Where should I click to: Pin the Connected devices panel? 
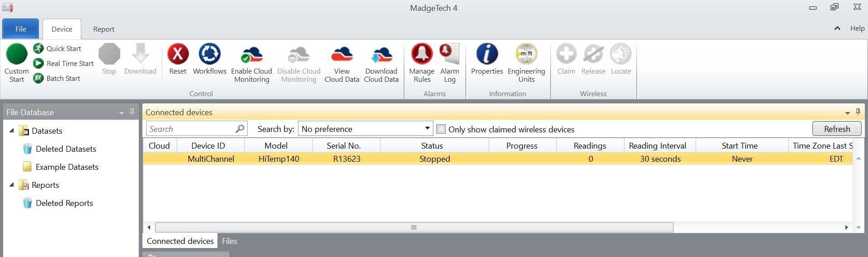858,112
